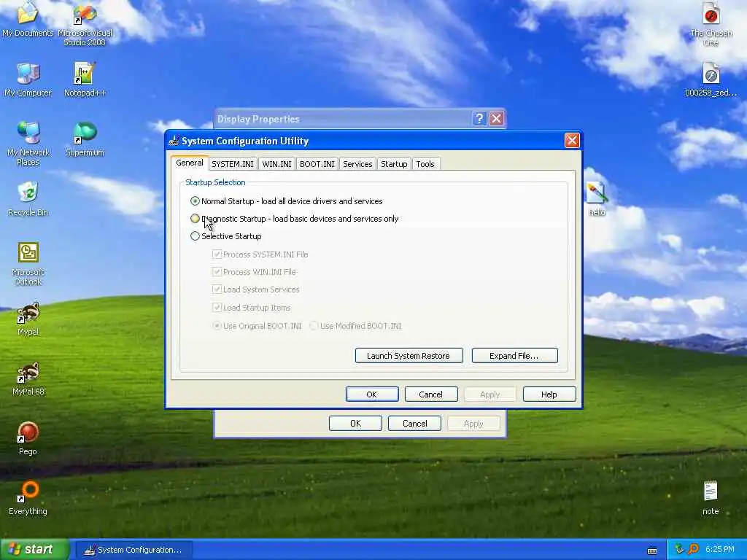Select the 000258_zed file icon

click(x=711, y=79)
